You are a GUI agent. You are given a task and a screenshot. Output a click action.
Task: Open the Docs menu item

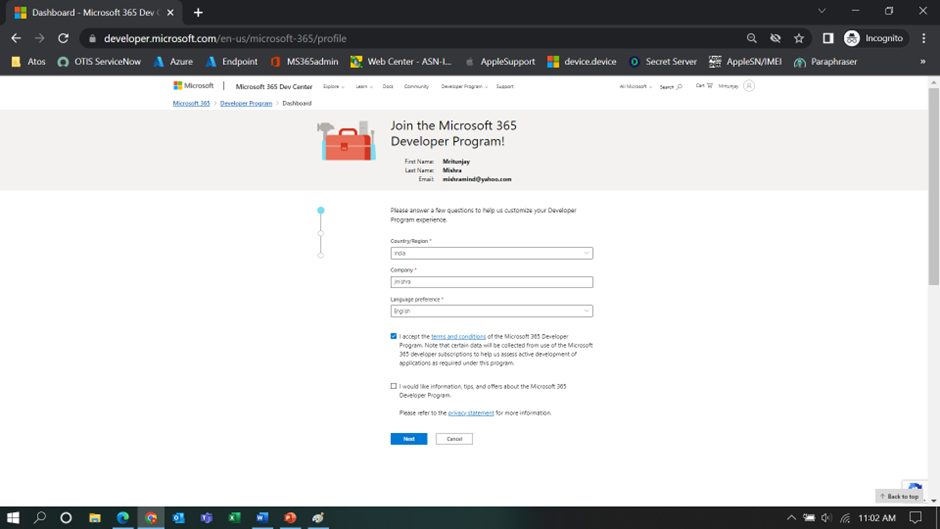click(388, 86)
